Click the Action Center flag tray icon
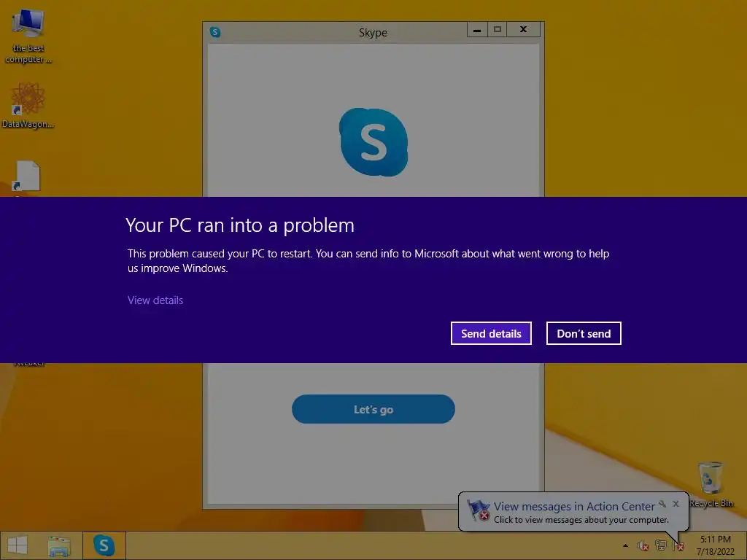This screenshot has width=747, height=560. pos(678,546)
